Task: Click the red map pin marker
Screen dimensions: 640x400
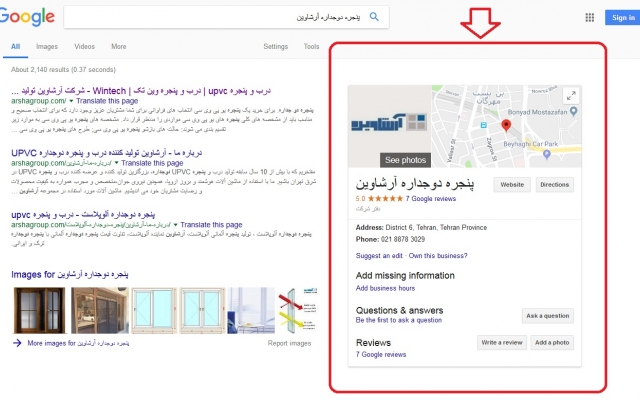Action: 506,125
